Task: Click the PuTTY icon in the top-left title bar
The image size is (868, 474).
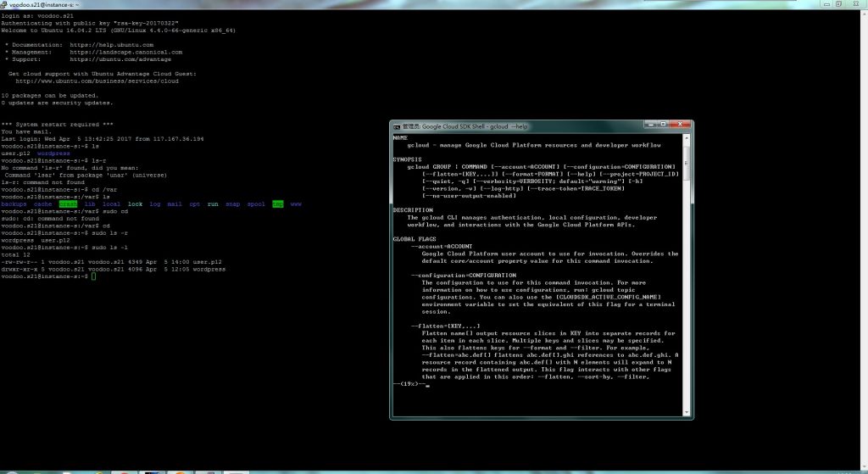Action: 4,4
